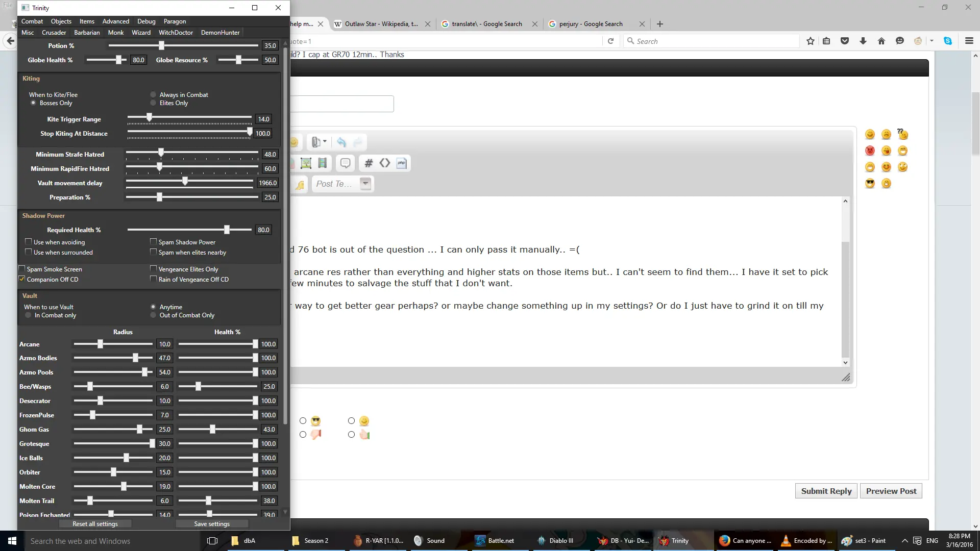Click inside the reply message text area
980x551 pixels.
pyautogui.click(x=566, y=282)
